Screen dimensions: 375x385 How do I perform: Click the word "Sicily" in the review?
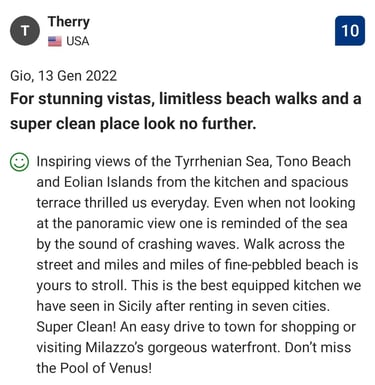pyautogui.click(x=135, y=306)
